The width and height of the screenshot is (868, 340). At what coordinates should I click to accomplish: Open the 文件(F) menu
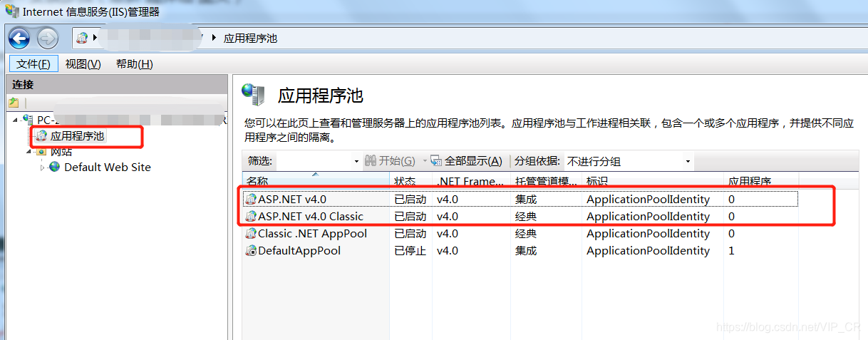coord(33,63)
